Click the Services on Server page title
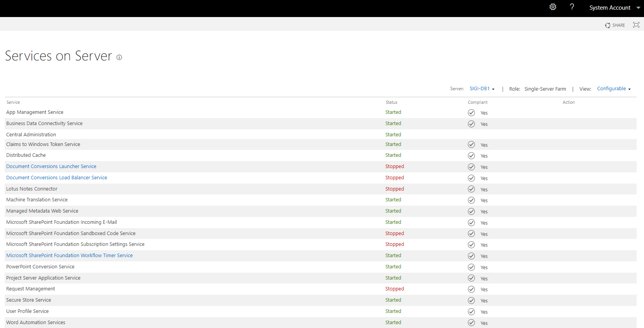 coord(58,56)
